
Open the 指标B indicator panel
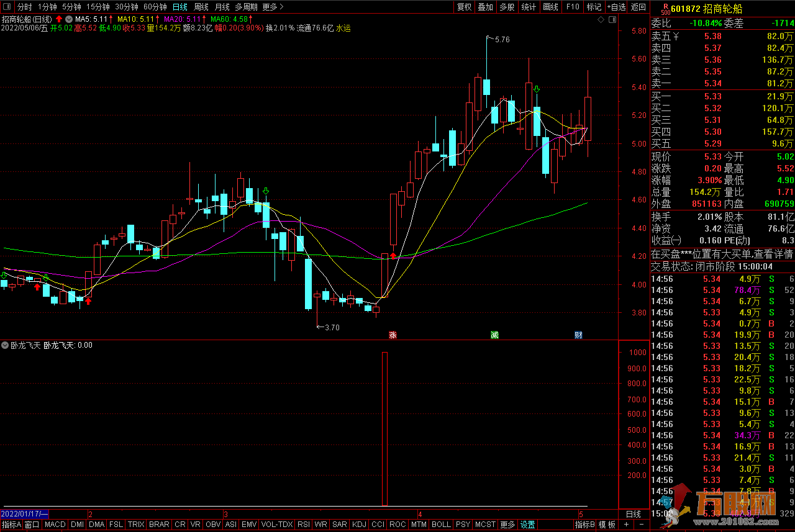[x=585, y=525]
